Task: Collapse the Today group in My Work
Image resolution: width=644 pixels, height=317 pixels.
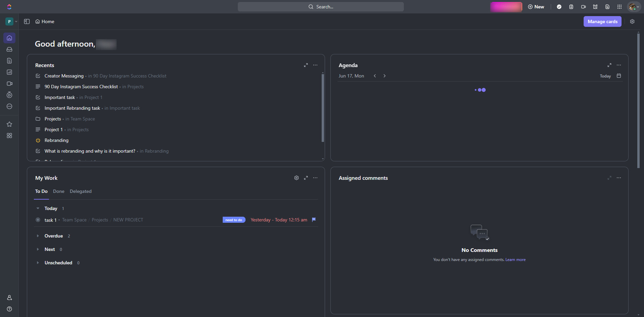Action: click(x=38, y=208)
